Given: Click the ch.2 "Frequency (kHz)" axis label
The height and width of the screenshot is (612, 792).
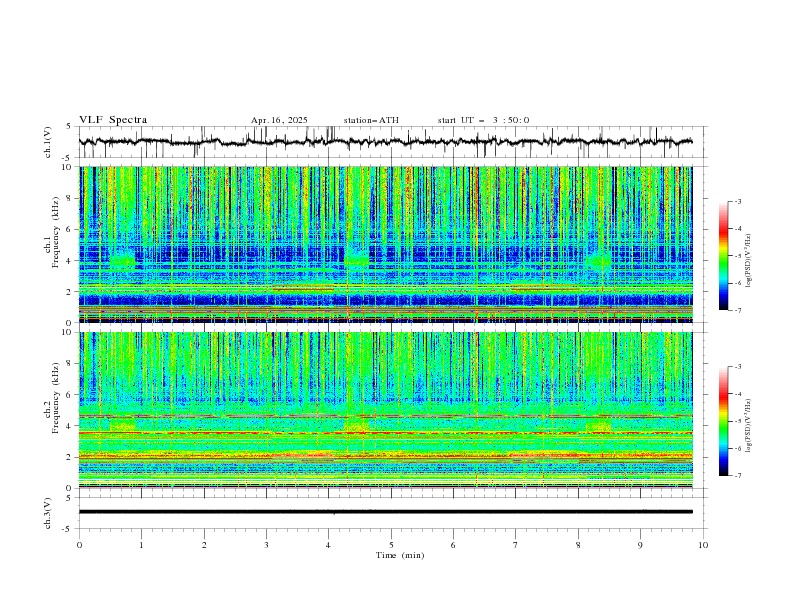Looking at the screenshot, I should coord(56,398).
